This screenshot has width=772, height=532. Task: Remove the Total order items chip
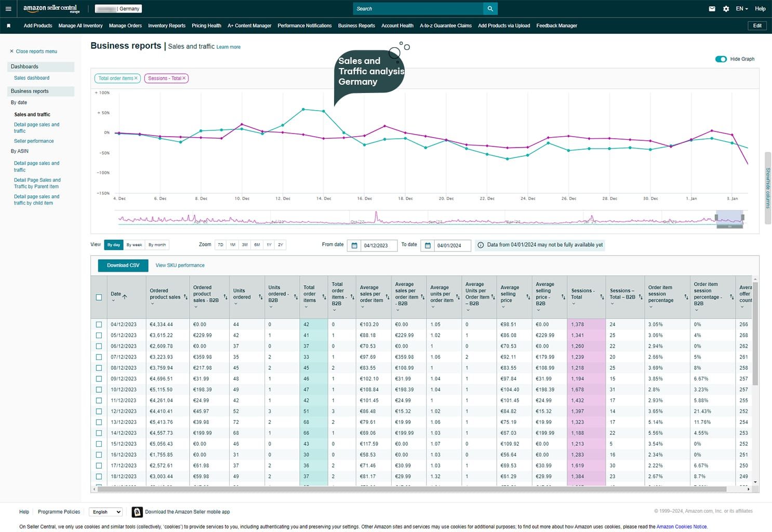tap(136, 78)
